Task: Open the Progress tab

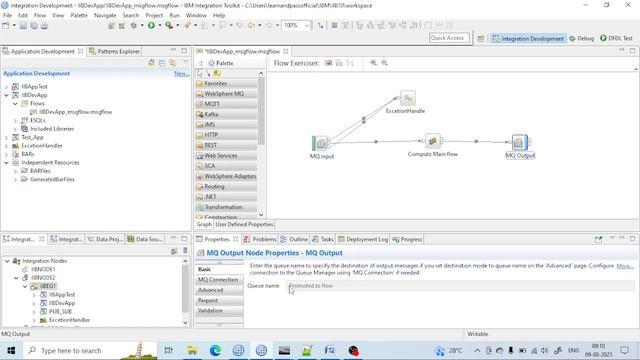Action: 407,239
